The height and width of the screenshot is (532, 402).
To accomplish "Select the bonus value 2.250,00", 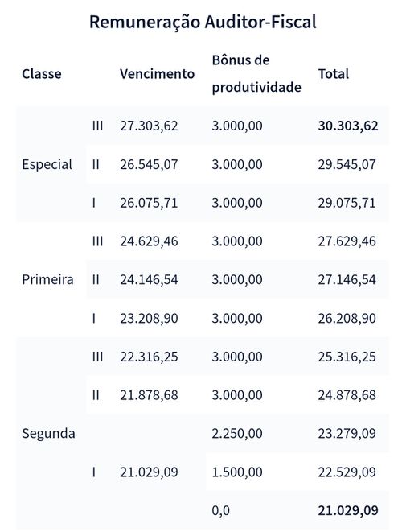I will point(237,434).
